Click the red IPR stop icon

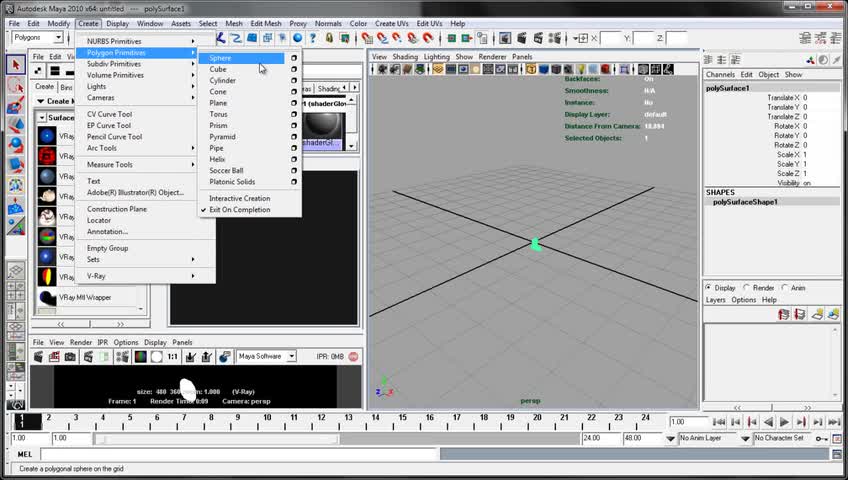(x=353, y=357)
